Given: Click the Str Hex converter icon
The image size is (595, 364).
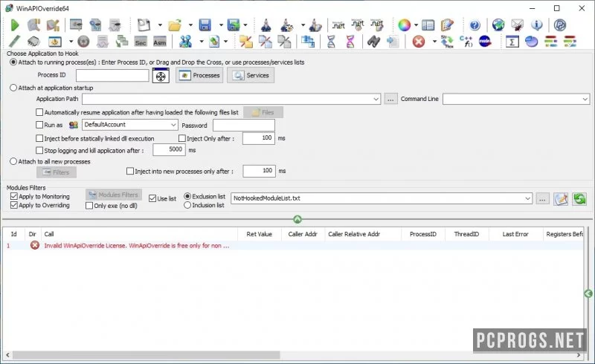Looking at the screenshot, I should (x=447, y=42).
